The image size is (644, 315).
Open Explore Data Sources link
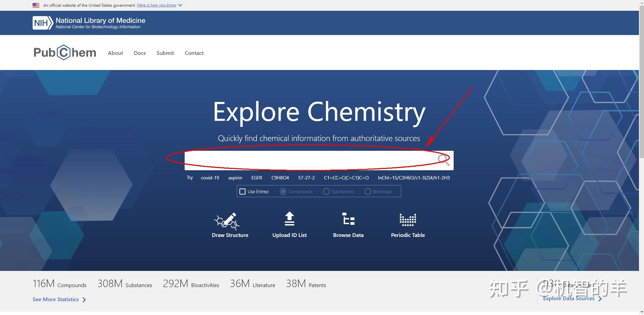tap(572, 299)
